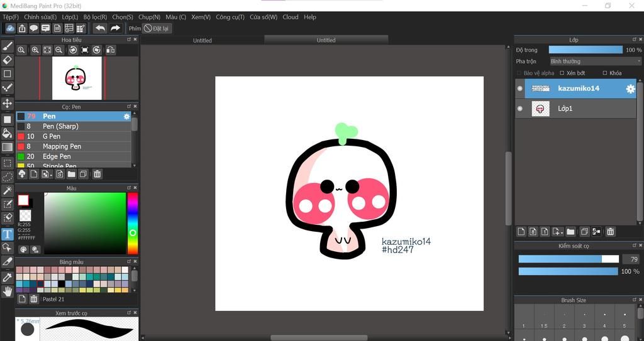Select the Lớp1 layer row
Viewport: 644px width, 341px height.
(575, 109)
